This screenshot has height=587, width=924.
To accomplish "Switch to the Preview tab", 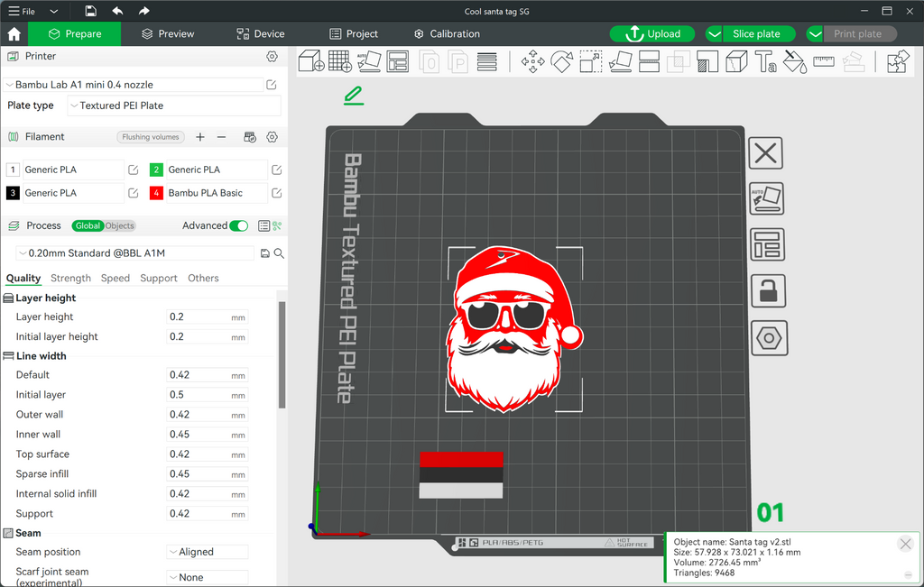I will pos(168,34).
